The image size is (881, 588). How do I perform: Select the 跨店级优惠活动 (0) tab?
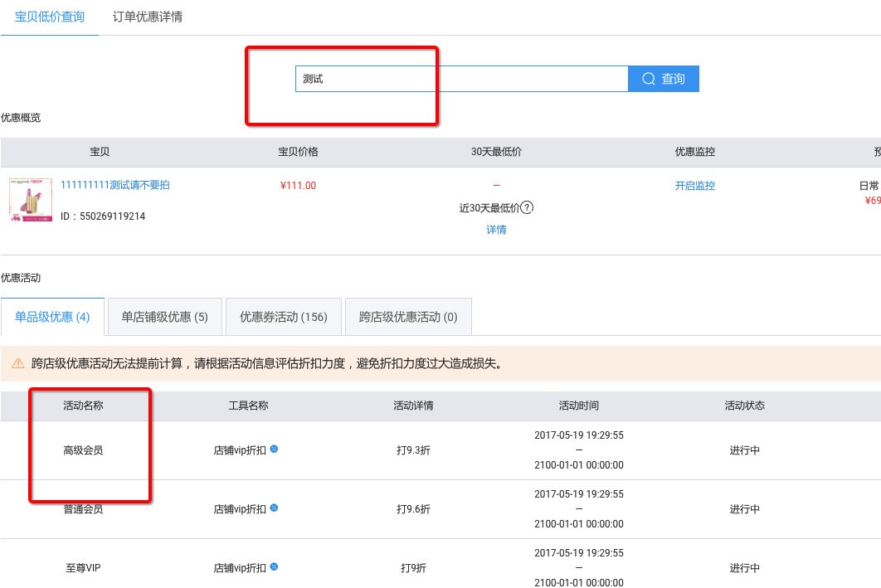(408, 317)
